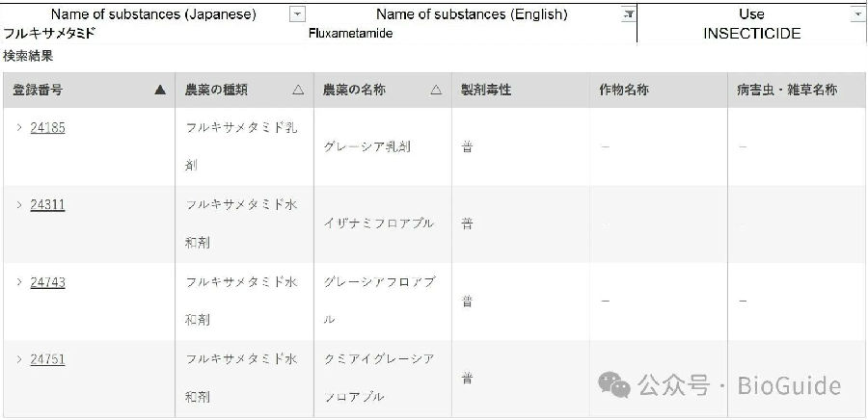Sort by 農薬の名称 using the triangle icon
The width and height of the screenshot is (868, 420).
coord(436,90)
